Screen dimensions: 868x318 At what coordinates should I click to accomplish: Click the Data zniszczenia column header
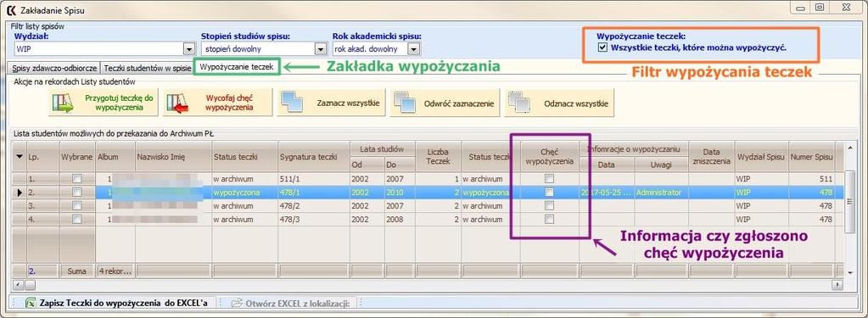point(711,156)
